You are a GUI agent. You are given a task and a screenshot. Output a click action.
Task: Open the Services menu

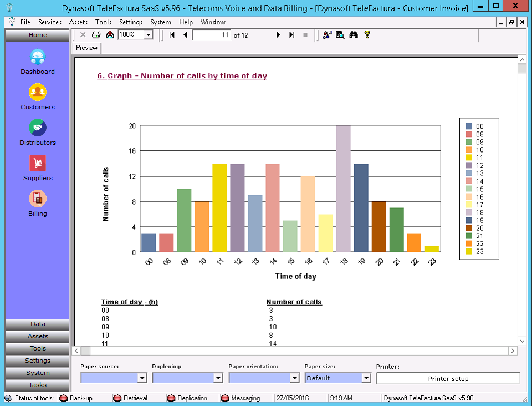pyautogui.click(x=50, y=22)
